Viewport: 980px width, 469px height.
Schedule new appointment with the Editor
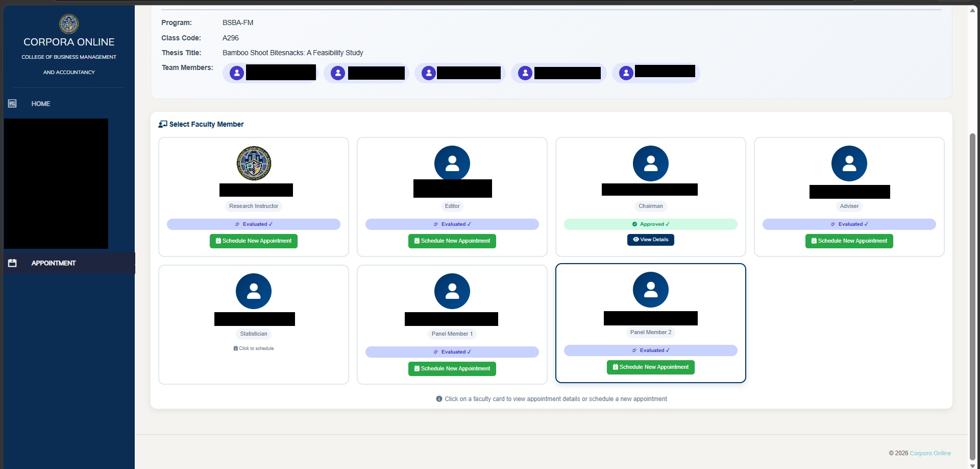[452, 241]
